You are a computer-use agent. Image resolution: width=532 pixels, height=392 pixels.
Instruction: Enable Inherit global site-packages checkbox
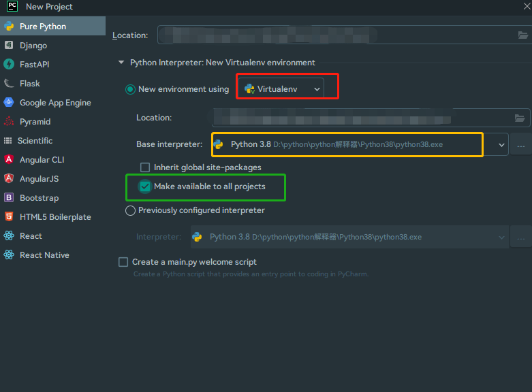[145, 167]
